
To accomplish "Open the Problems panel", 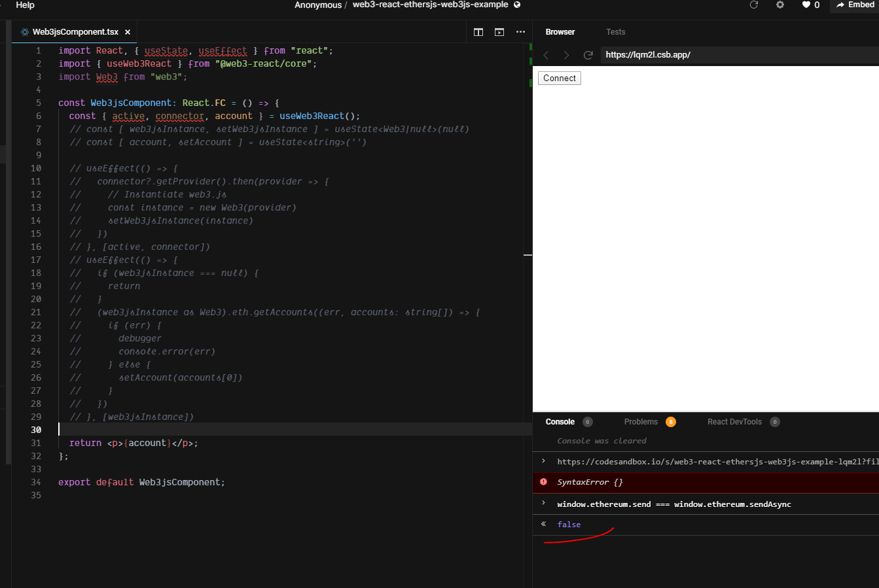I will point(641,421).
